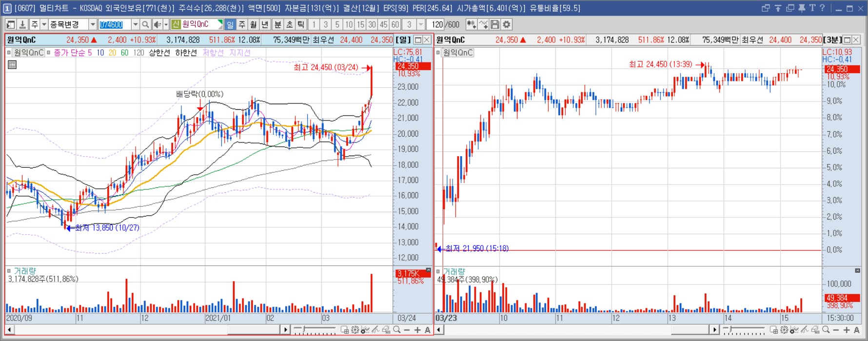Click minus zoom-out icon under 3-minute chart
The height and width of the screenshot is (341, 868).
pos(836,330)
